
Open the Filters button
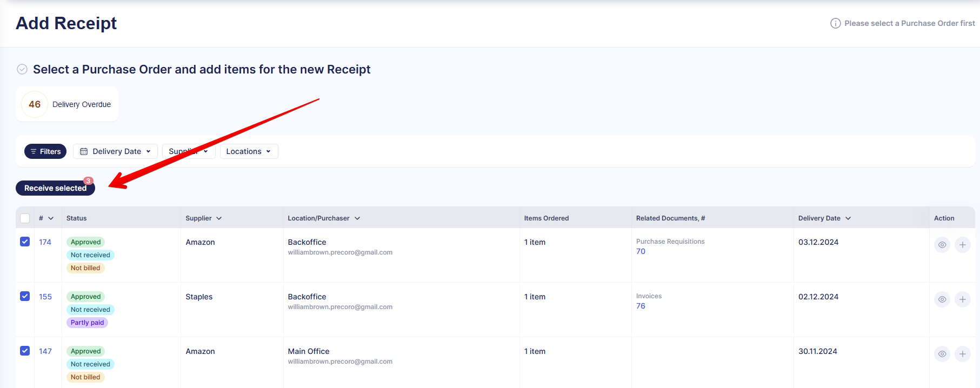pos(45,151)
